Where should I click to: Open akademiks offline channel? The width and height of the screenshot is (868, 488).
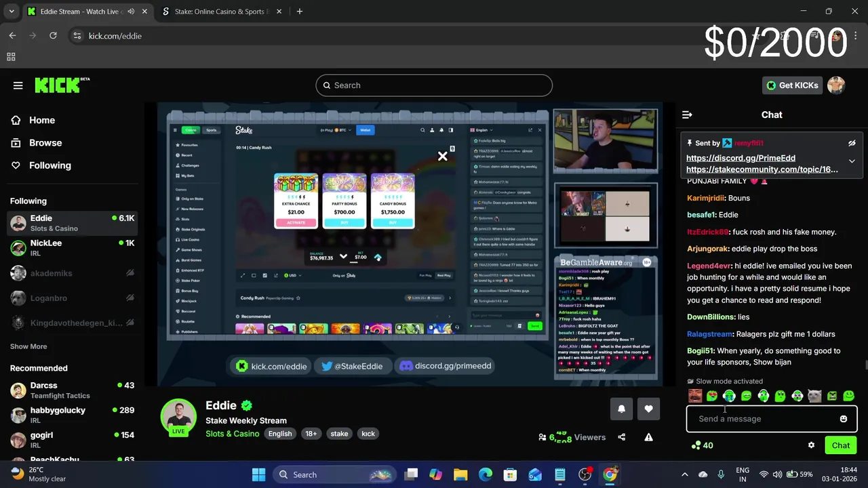click(72, 273)
